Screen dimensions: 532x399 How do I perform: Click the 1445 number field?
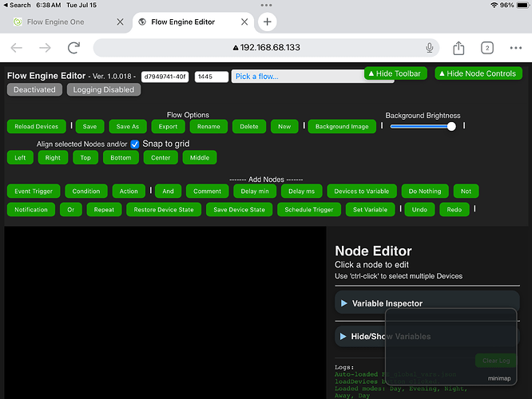tap(212, 77)
